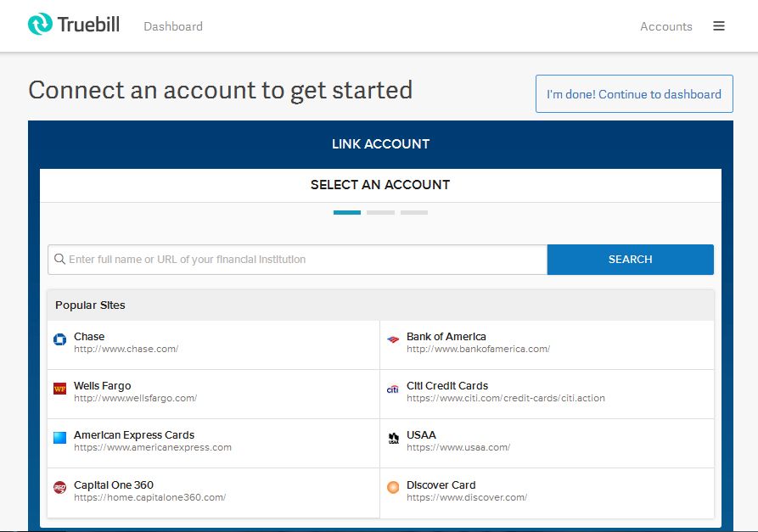Screen dimensions: 758x532
Task: Select Capital One 360 entry
Action: pos(114,484)
